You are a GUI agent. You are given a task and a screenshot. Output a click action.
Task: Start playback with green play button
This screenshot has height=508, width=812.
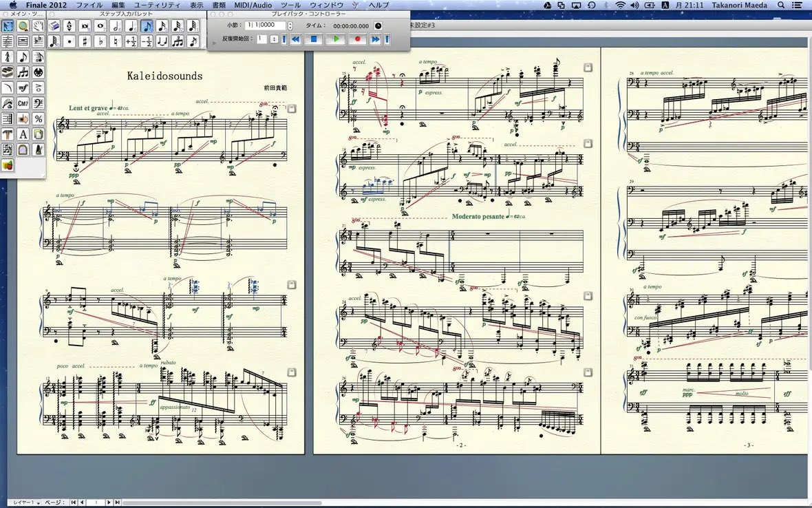tap(336, 39)
